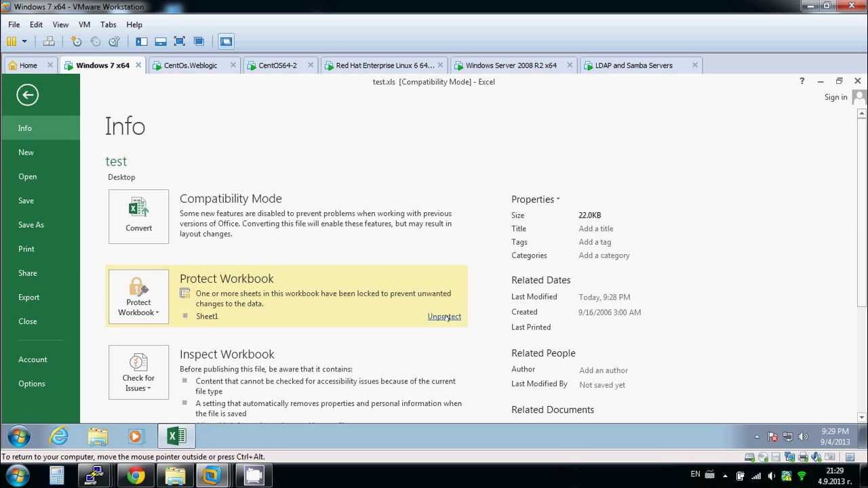
Task: Click VMware snapshot take icon
Action: [x=77, y=41]
